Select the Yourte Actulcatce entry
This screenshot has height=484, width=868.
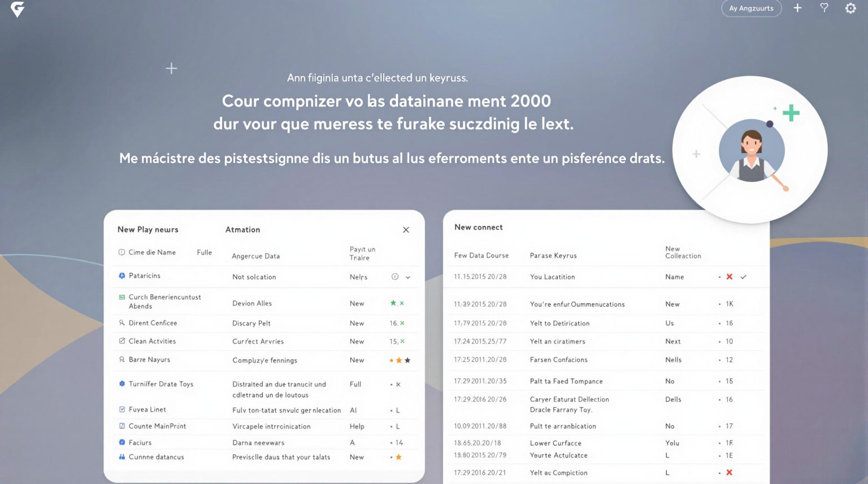[x=558, y=455]
